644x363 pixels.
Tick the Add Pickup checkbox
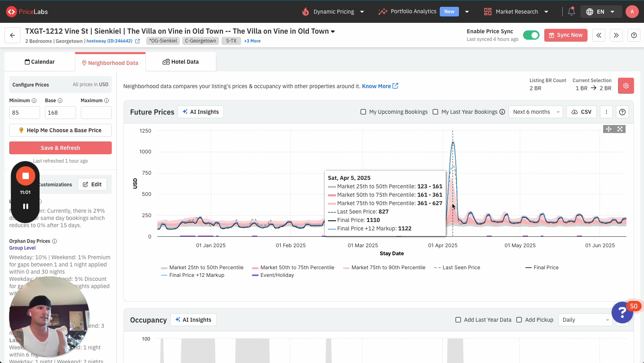click(x=519, y=320)
